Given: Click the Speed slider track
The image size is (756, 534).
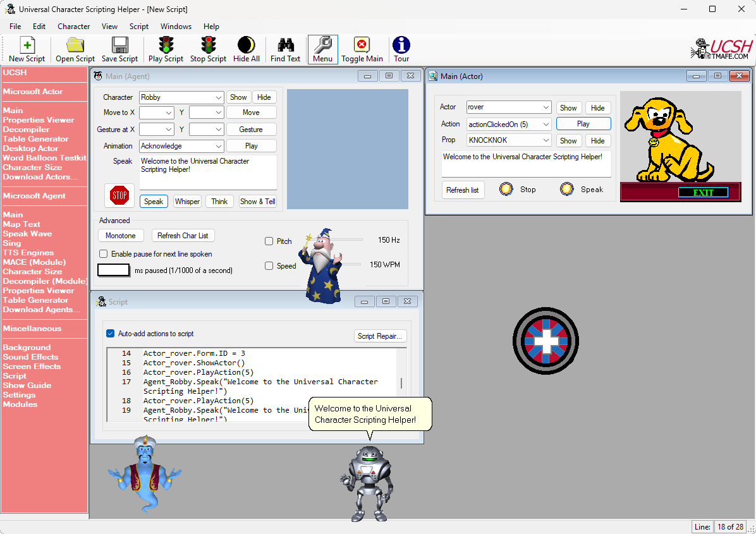Looking at the screenshot, I should click(351, 264).
